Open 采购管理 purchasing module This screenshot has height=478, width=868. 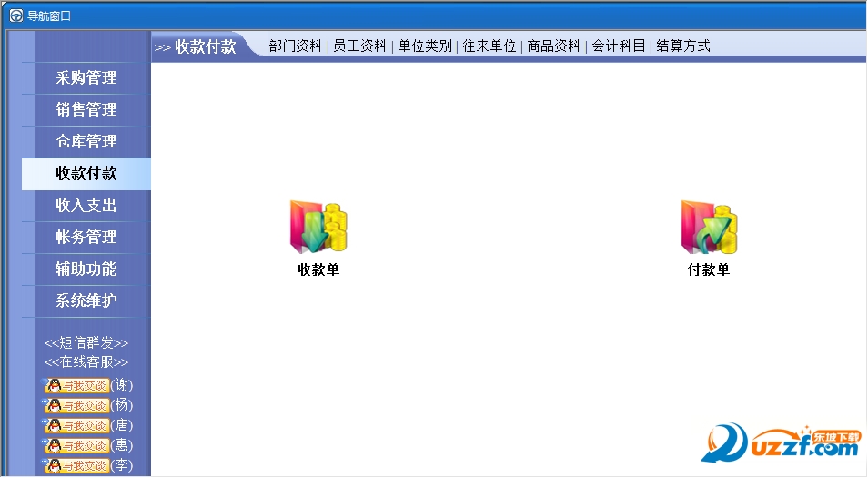point(86,78)
